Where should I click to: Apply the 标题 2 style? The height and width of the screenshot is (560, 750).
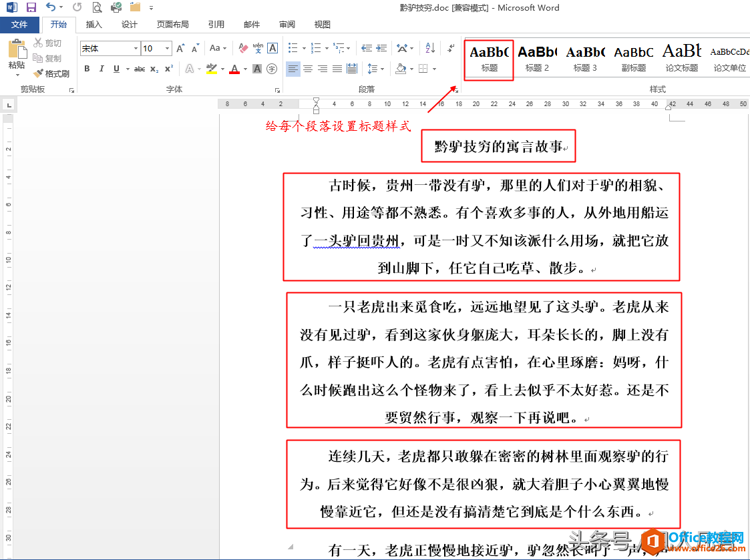tap(537, 58)
